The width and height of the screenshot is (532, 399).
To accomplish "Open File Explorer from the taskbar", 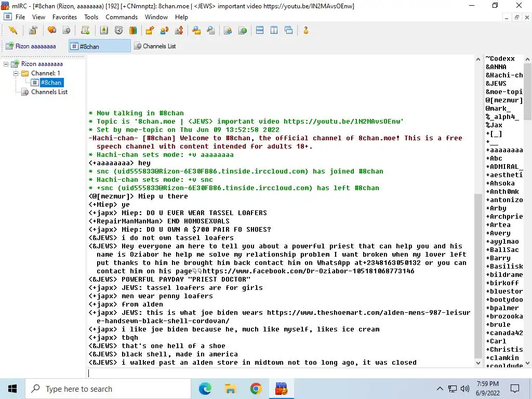I will click(230, 389).
